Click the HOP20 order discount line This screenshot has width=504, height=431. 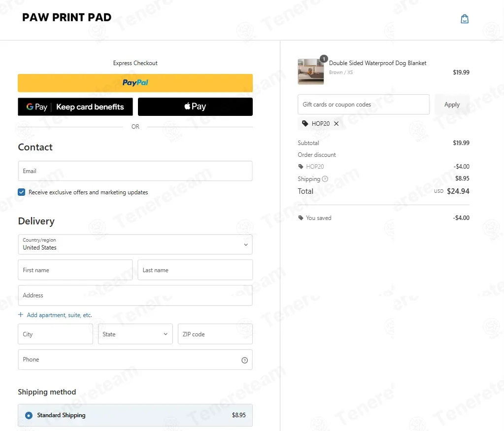[x=383, y=167]
